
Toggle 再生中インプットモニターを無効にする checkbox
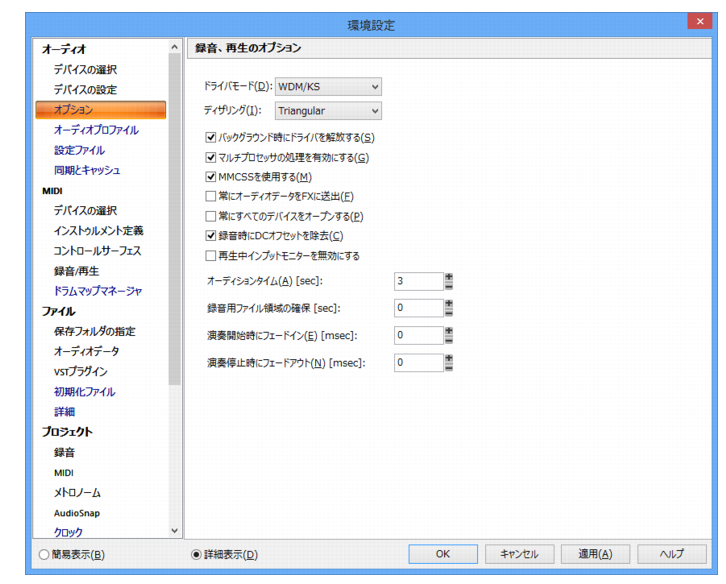tap(211, 256)
